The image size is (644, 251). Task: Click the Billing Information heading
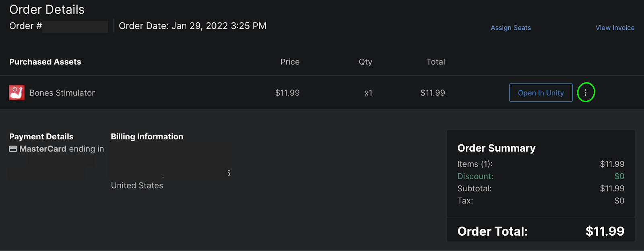tap(147, 137)
